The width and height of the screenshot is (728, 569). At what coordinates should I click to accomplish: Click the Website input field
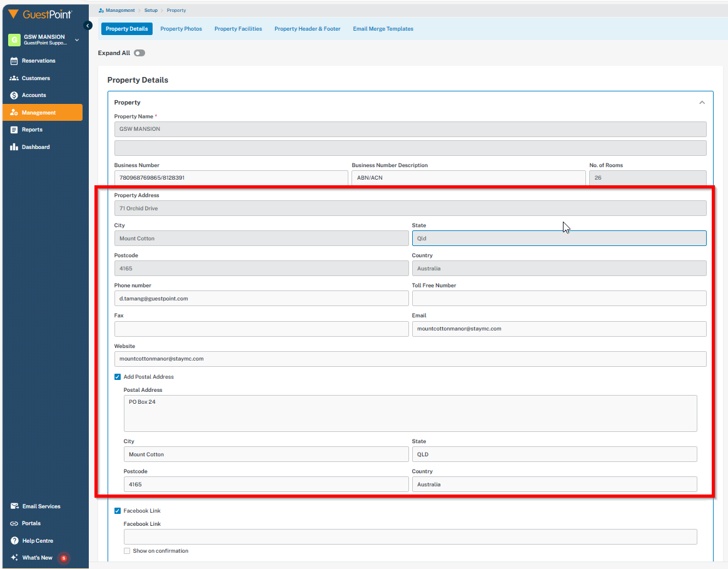pyautogui.click(x=410, y=359)
